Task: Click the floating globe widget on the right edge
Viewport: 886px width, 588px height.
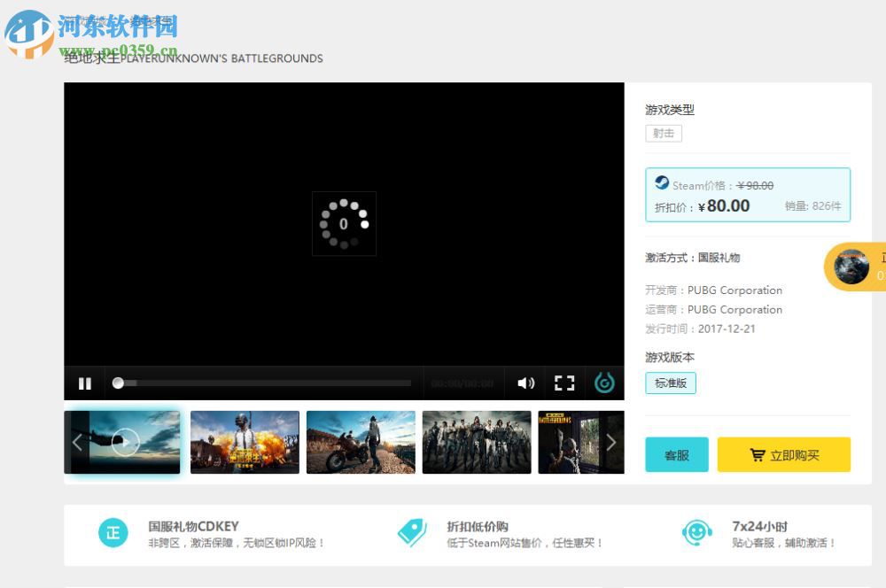Action: (x=851, y=268)
